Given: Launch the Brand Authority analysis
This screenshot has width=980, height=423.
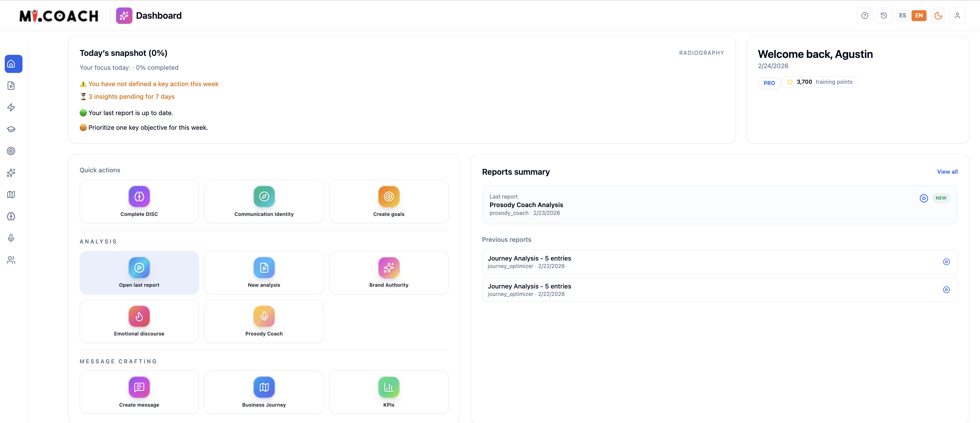Looking at the screenshot, I should [x=389, y=272].
